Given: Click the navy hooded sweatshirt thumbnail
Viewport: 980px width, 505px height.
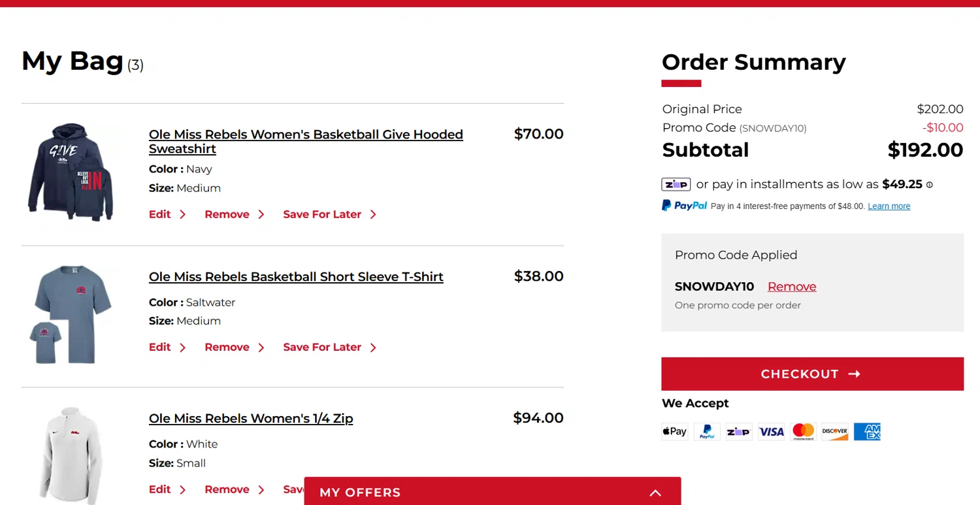Looking at the screenshot, I should [71, 172].
